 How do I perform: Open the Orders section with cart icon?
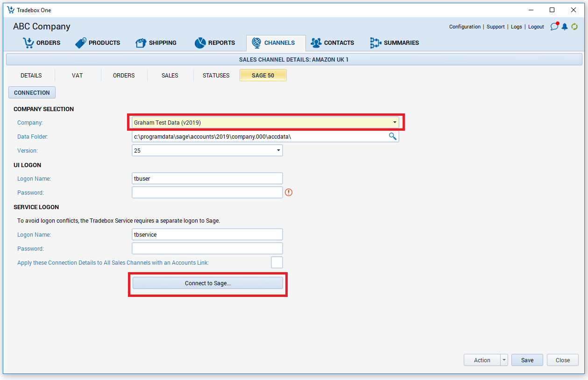point(28,43)
